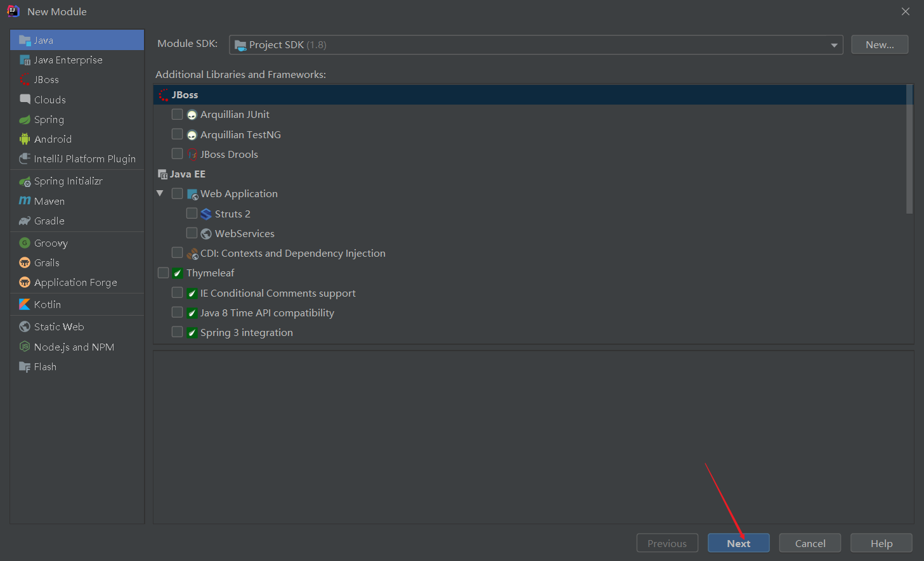Click the JBoss icon in module list
The height and width of the screenshot is (561, 924).
coord(25,80)
